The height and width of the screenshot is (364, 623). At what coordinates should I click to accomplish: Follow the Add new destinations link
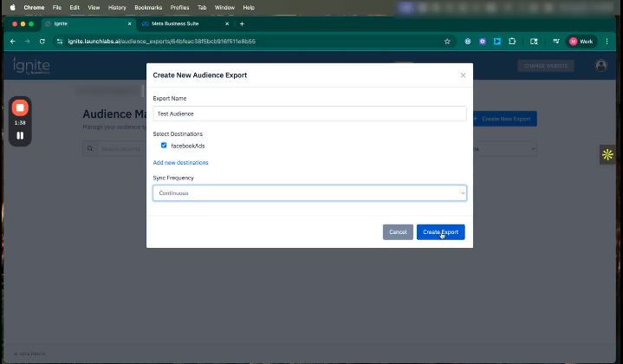pyautogui.click(x=180, y=162)
